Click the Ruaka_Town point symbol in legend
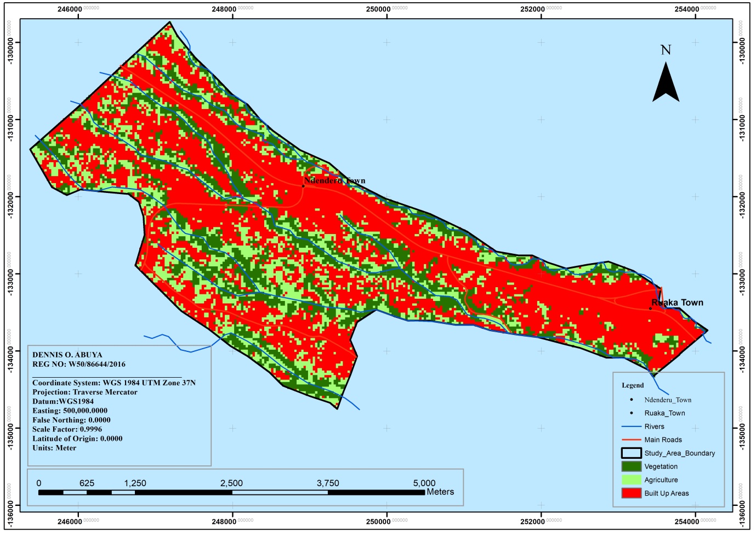Viewport: 756px width, 535px height. pos(632,413)
